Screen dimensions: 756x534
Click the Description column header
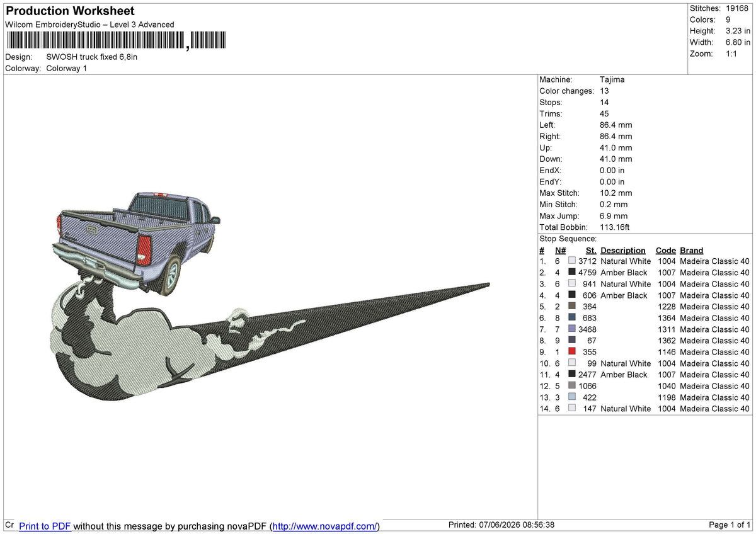pyautogui.click(x=623, y=251)
